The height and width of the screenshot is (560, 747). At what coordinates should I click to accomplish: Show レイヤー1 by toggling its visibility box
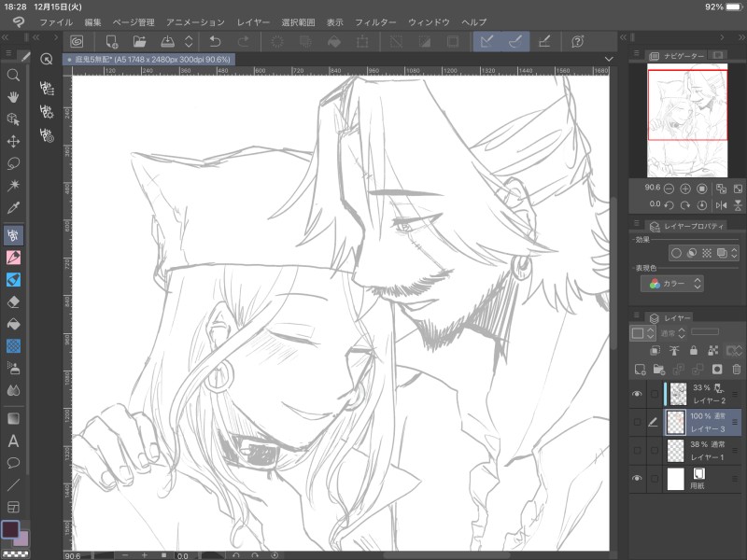click(x=638, y=452)
